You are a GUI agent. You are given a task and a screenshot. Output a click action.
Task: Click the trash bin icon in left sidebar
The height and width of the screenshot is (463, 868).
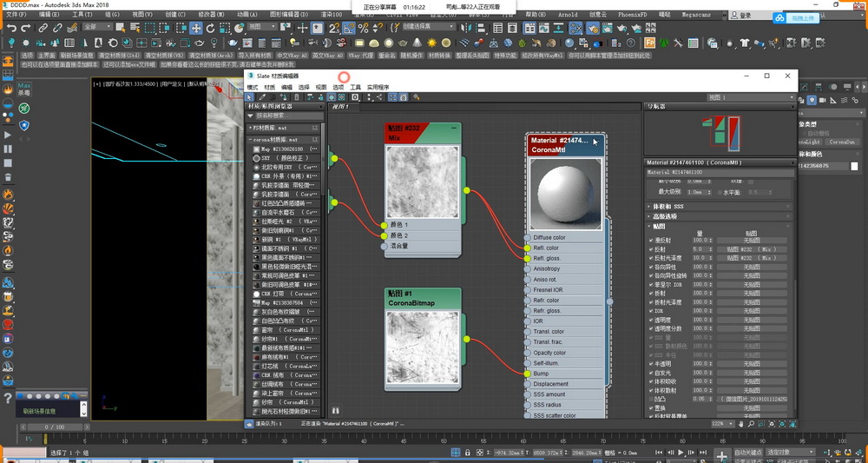click(x=8, y=177)
